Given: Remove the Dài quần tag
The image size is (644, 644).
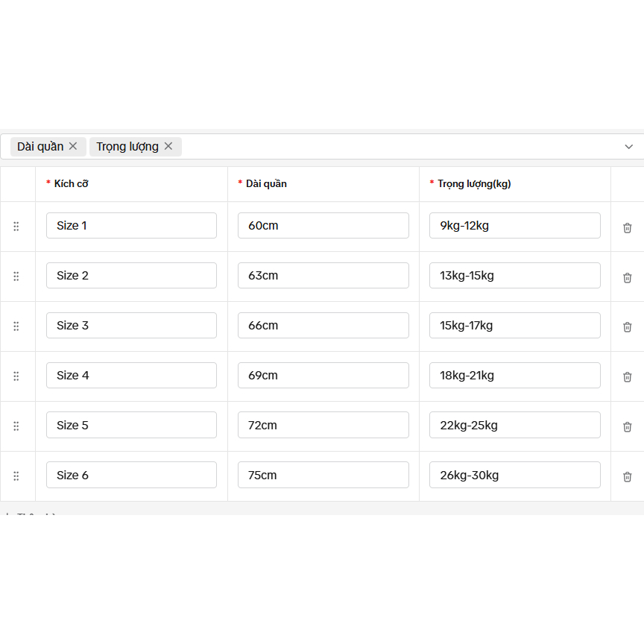Looking at the screenshot, I should coord(73,146).
